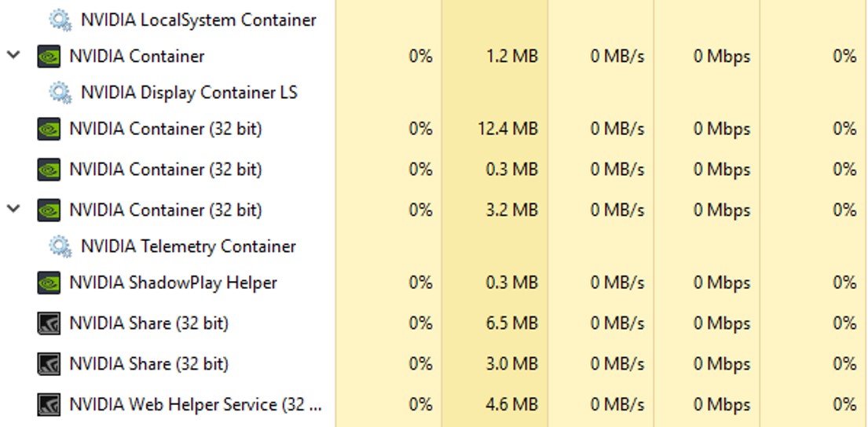
Task: Click the 0 Mbps network cell for ShadowPlay Helper
Action: [x=721, y=283]
